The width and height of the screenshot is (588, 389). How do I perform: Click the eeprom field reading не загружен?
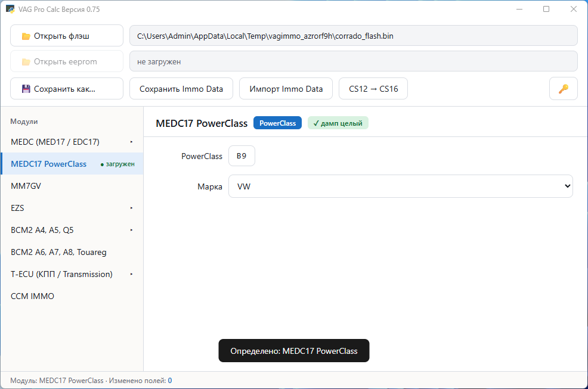tap(353, 61)
